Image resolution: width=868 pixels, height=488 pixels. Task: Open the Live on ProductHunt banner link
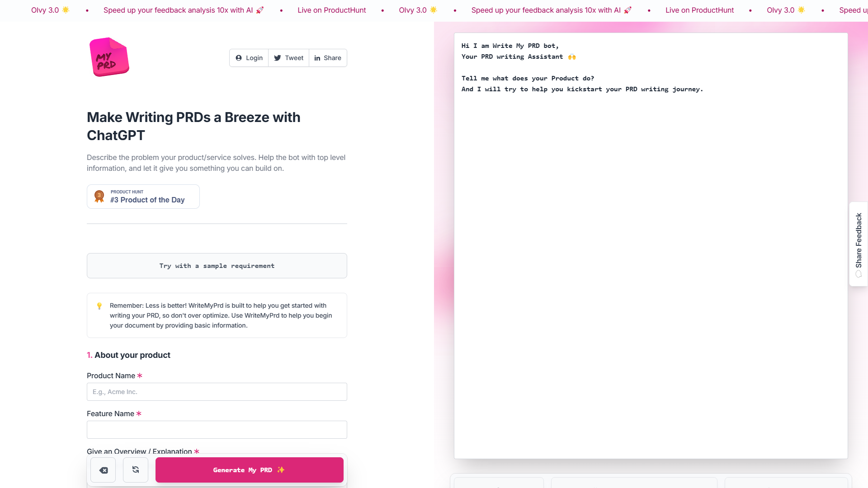tap(331, 10)
